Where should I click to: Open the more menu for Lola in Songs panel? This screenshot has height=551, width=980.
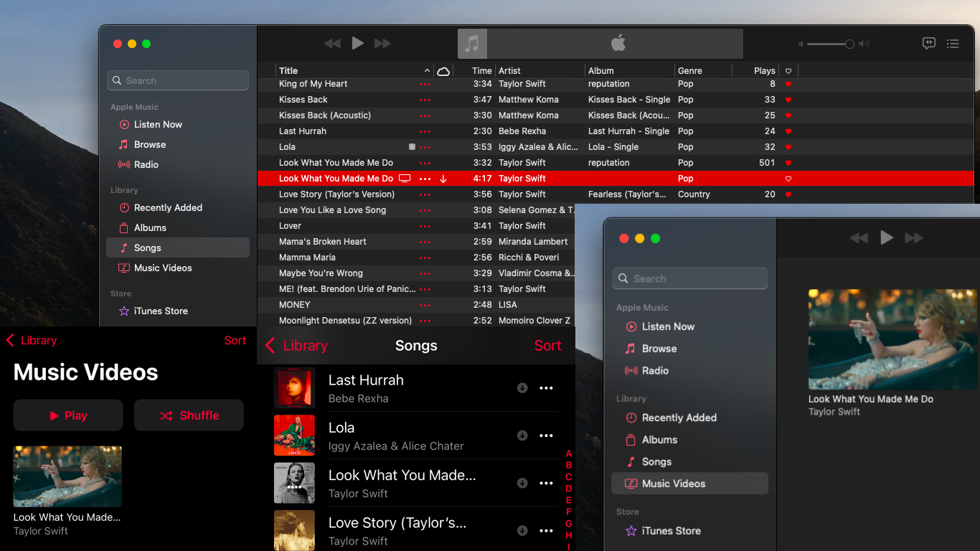pyautogui.click(x=547, y=435)
